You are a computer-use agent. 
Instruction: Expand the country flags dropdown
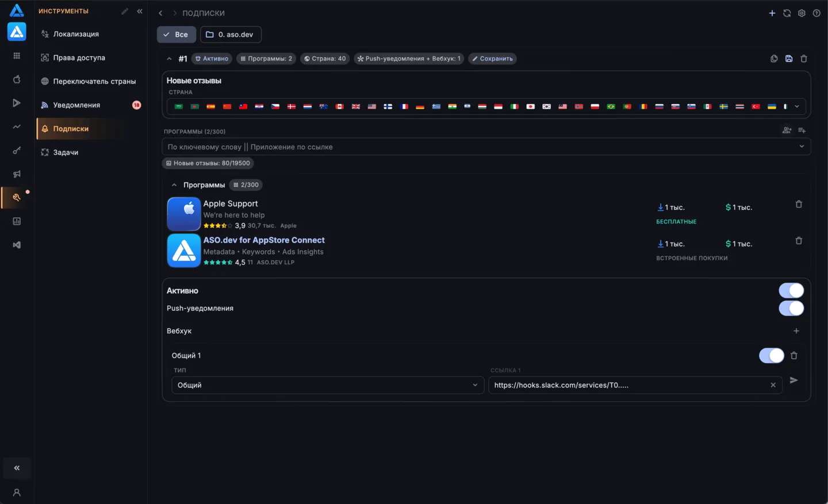click(x=797, y=106)
